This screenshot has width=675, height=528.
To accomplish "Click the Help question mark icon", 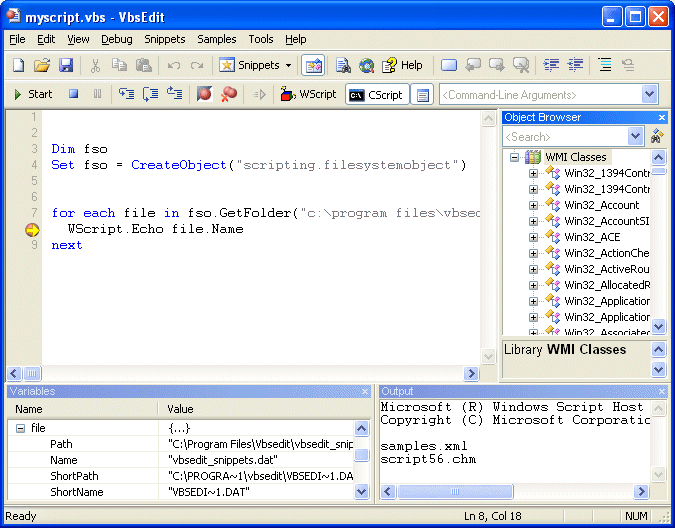I will click(401, 65).
